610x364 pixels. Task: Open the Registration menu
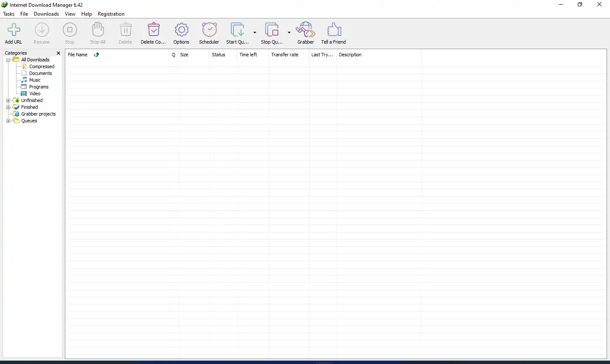point(111,14)
